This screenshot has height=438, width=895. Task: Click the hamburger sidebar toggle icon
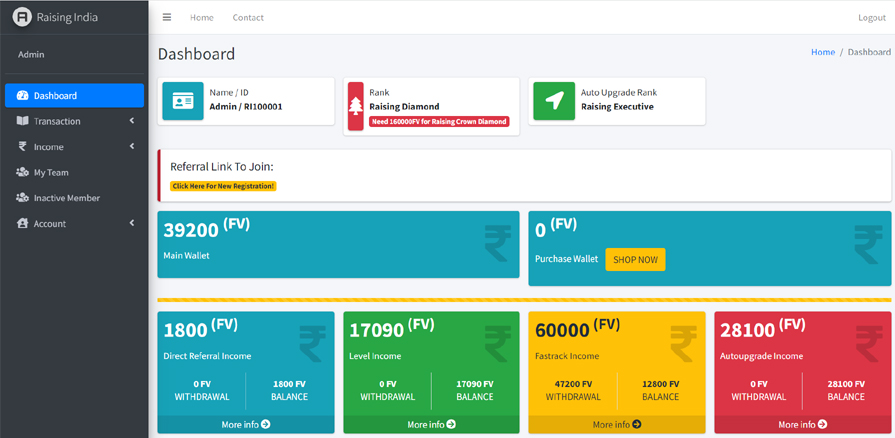tap(167, 18)
